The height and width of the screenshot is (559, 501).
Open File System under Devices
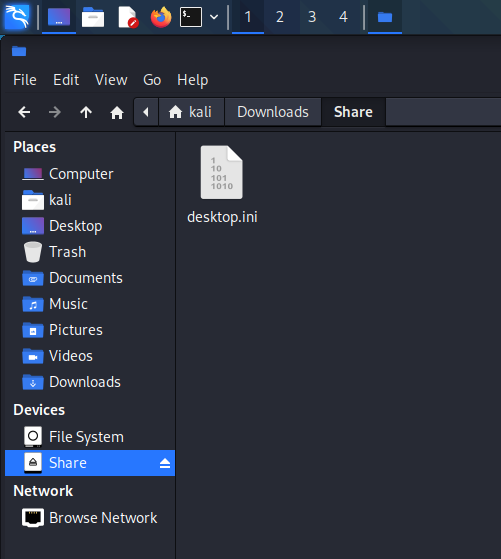90,437
